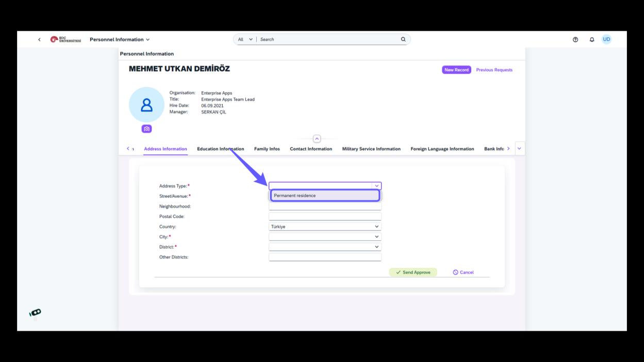Screen dimensions: 644x362
Task: Open the UD user avatar menu
Action: tap(606, 40)
